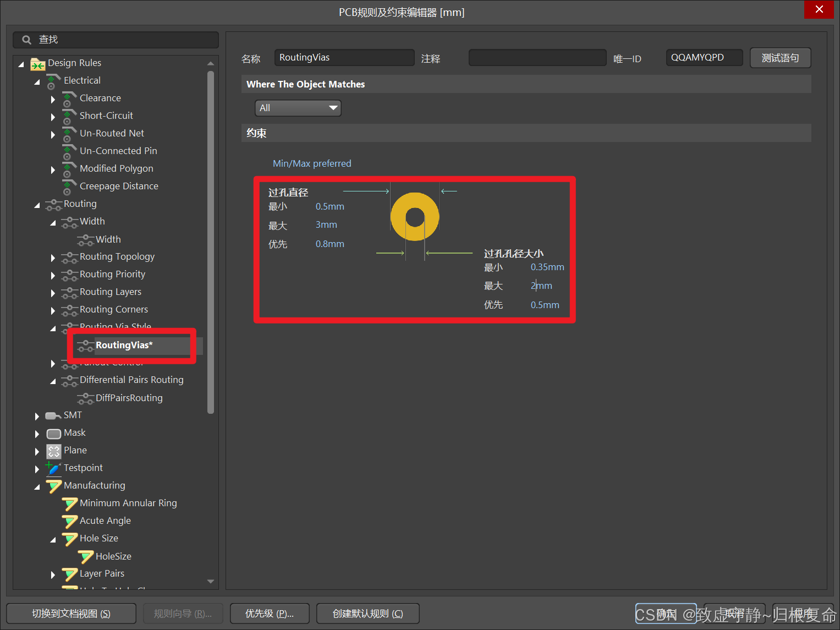Collapse the Design Rules tree root
Image resolution: width=840 pixels, height=630 pixels.
click(21, 64)
